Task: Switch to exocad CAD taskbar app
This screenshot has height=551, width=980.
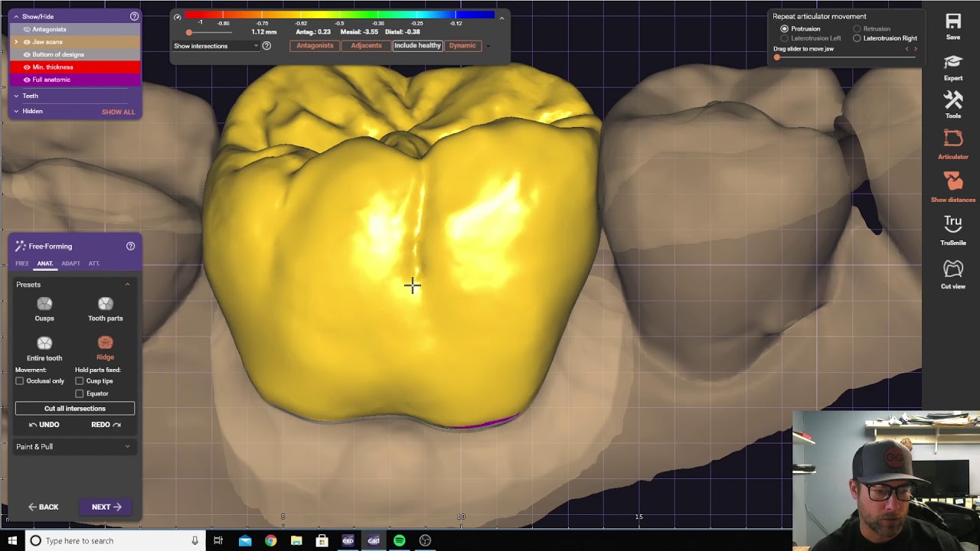Action: tap(374, 540)
